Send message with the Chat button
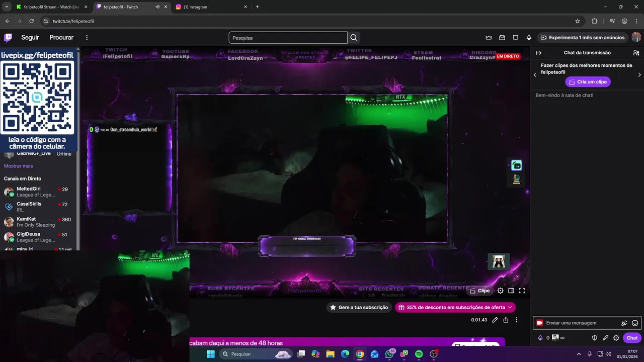 (x=632, y=338)
